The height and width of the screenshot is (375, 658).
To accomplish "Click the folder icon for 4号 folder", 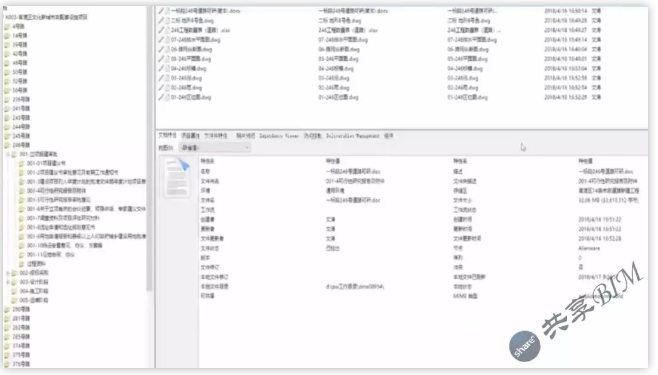I will (x=7, y=26).
